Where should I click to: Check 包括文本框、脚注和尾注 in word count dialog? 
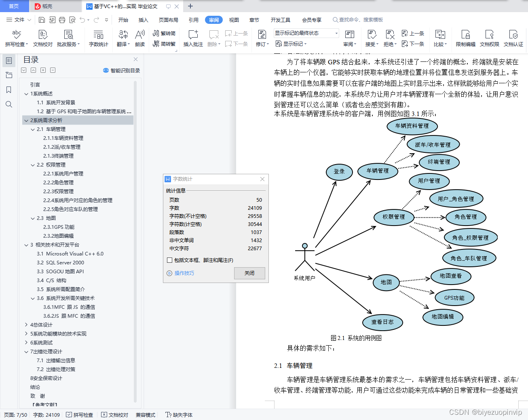[x=170, y=260]
